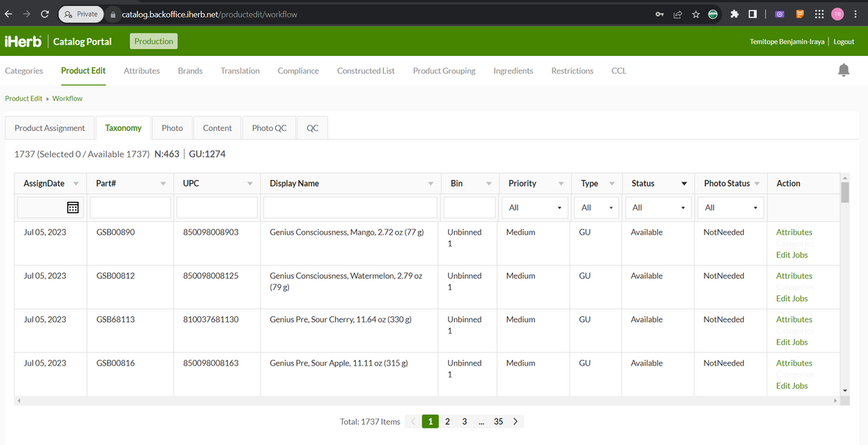Open the notification bell
868x445 pixels.
click(x=843, y=70)
